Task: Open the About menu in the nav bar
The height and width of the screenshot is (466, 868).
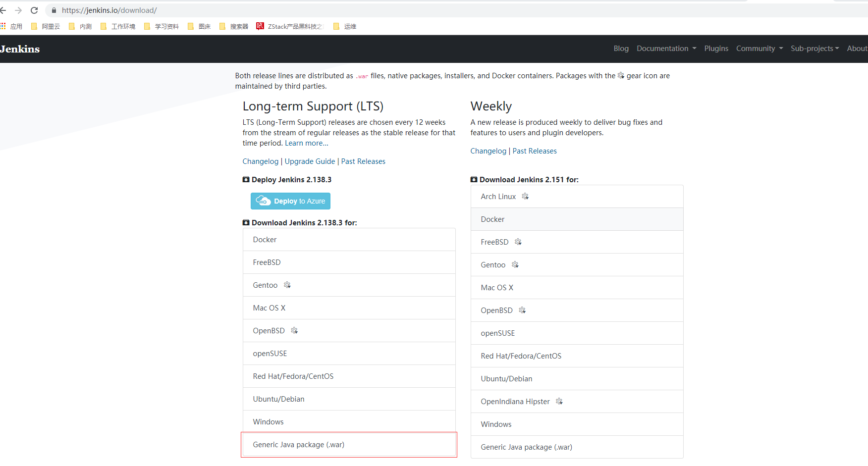Action: pos(857,49)
